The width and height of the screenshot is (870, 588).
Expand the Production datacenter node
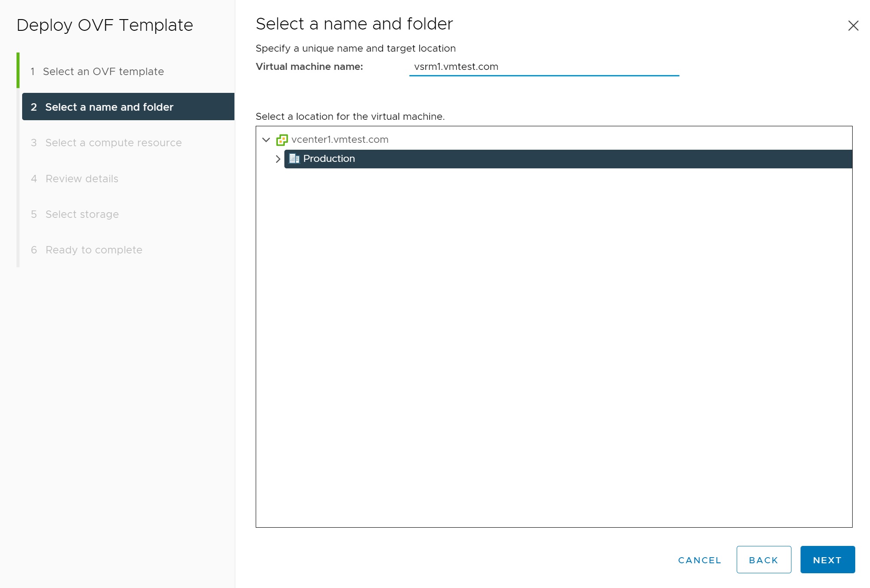pyautogui.click(x=278, y=159)
